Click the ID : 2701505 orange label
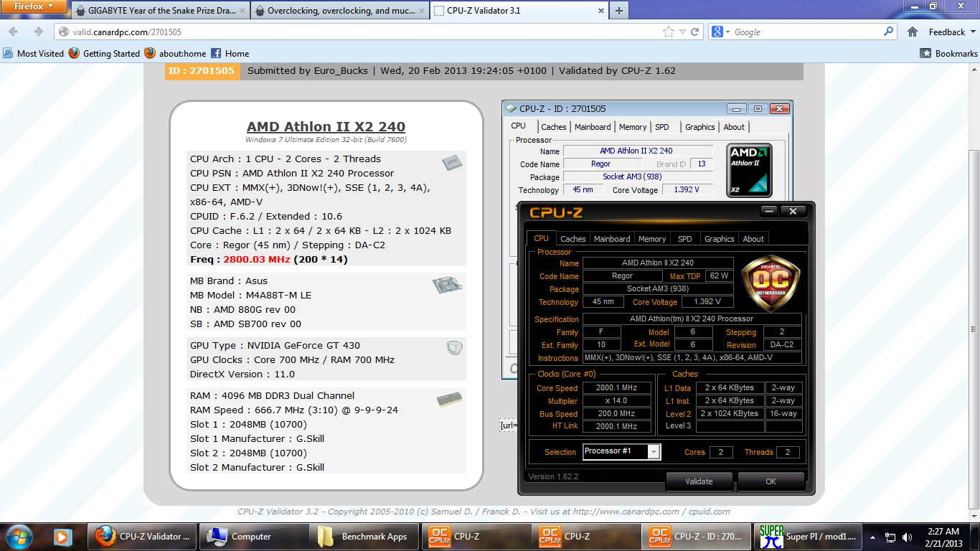The image size is (980, 551). [x=202, y=70]
